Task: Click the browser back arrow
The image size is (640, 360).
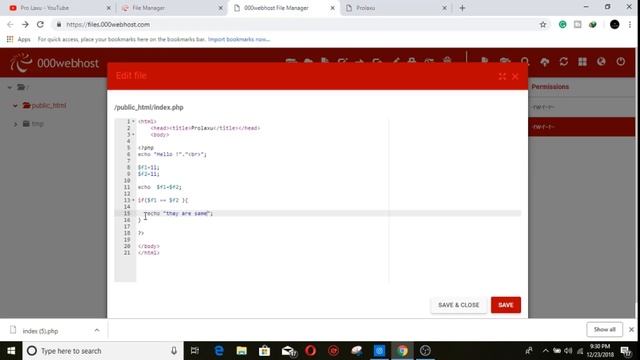Action: [10, 24]
